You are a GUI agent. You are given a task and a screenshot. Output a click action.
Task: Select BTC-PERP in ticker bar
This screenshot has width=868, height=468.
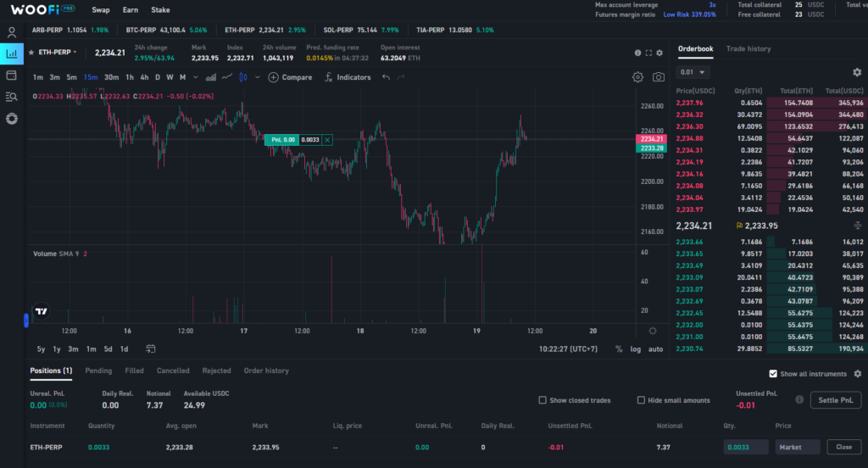166,30
